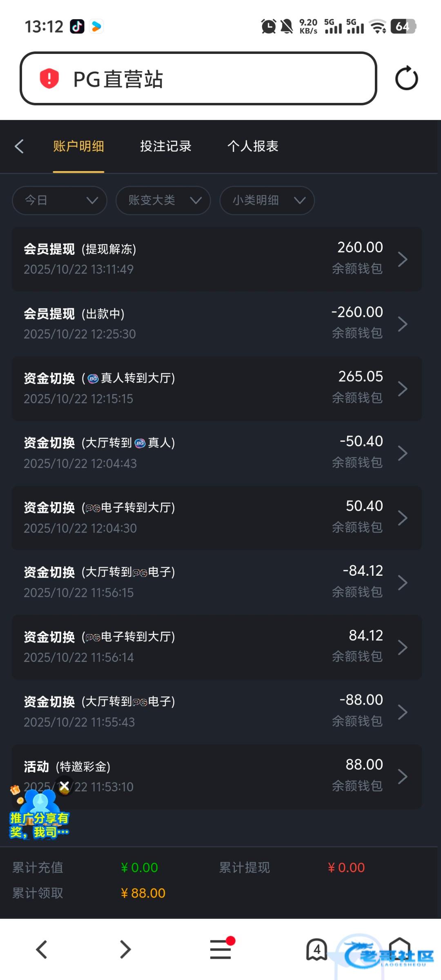Open the 提现解冻 260.00 record details

point(217,259)
